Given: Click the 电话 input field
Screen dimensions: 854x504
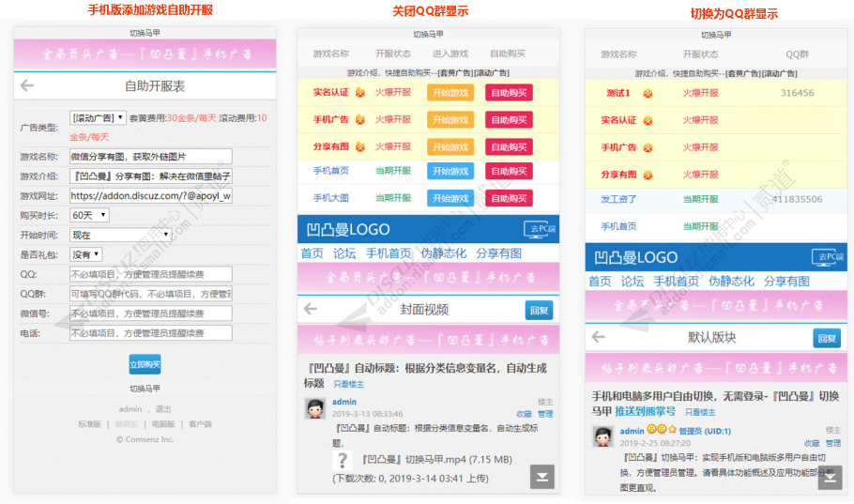Looking at the screenshot, I should [x=151, y=333].
